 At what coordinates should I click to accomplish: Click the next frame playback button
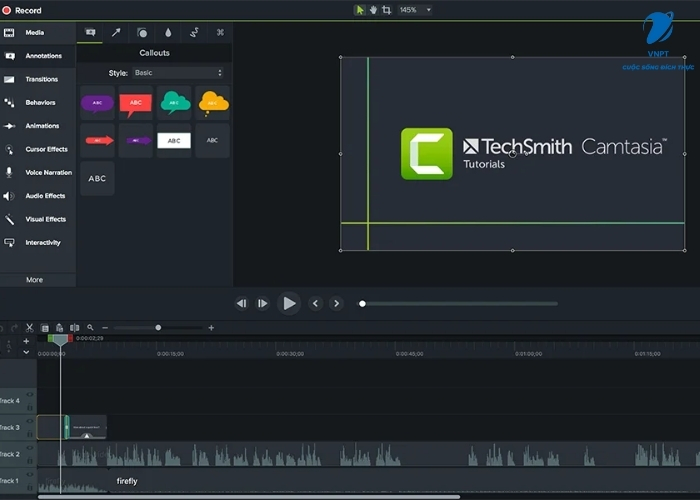tap(262, 304)
